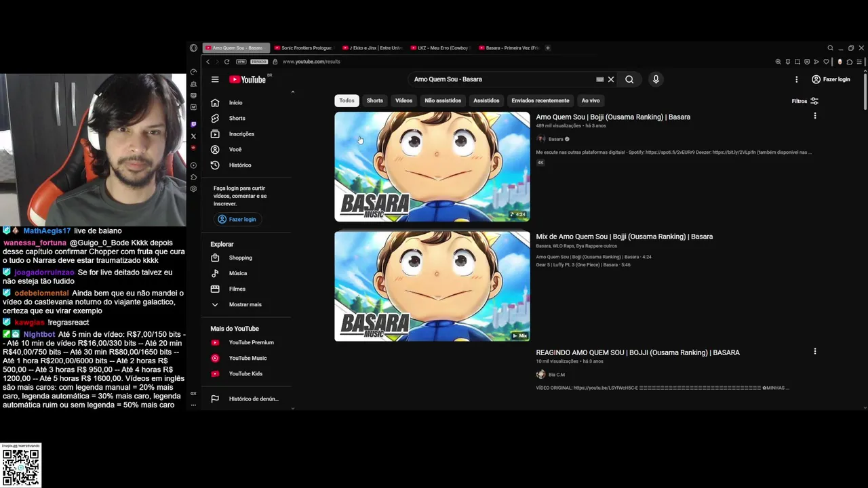The height and width of the screenshot is (488, 868).
Task: Open the Filtros search filters
Action: pos(805,101)
